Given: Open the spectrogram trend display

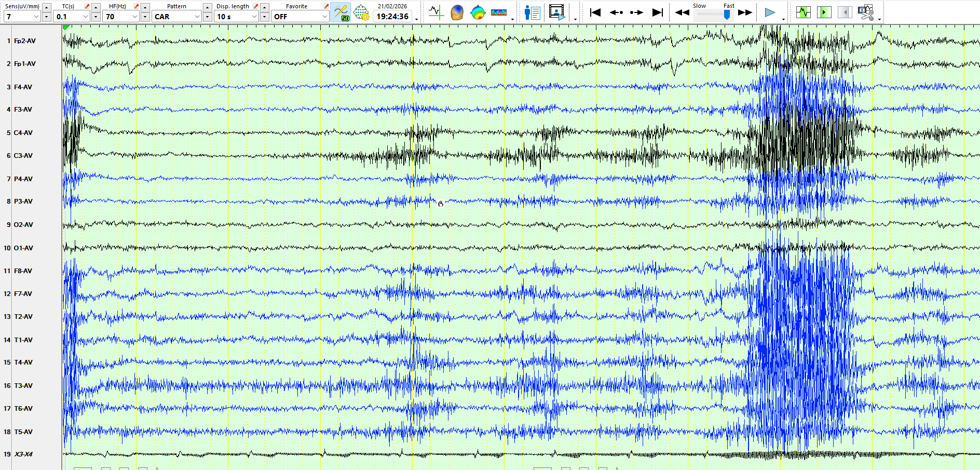Looking at the screenshot, I should pyautogui.click(x=499, y=12).
